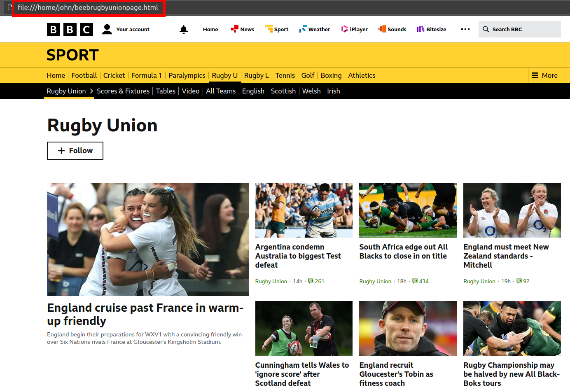Open the Welsh rugby section
The image size is (570, 392).
pyautogui.click(x=311, y=91)
